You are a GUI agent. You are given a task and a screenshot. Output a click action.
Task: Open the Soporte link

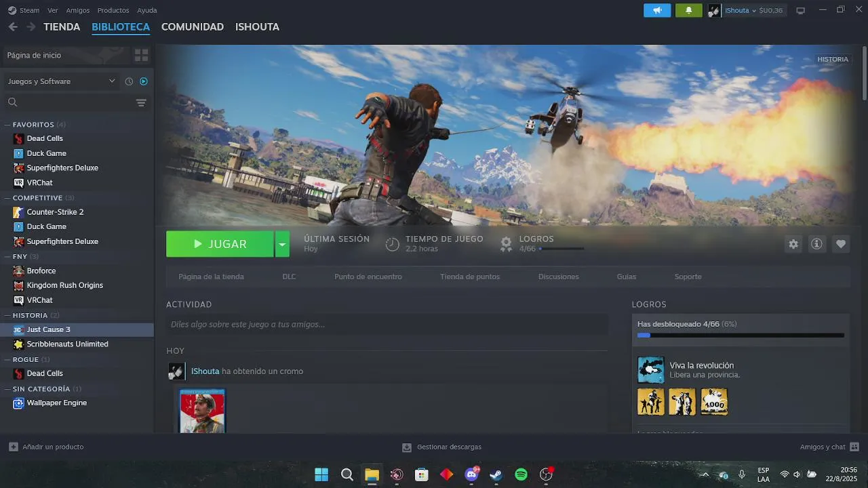pos(688,277)
